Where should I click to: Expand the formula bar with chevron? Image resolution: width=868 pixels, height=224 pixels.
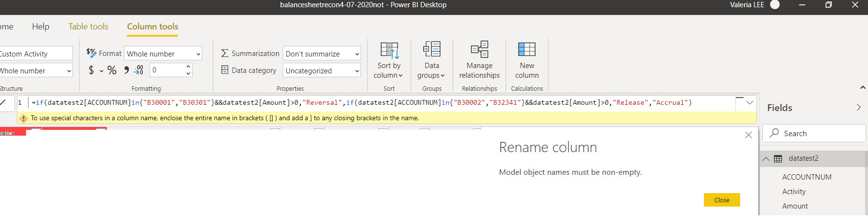(x=749, y=102)
